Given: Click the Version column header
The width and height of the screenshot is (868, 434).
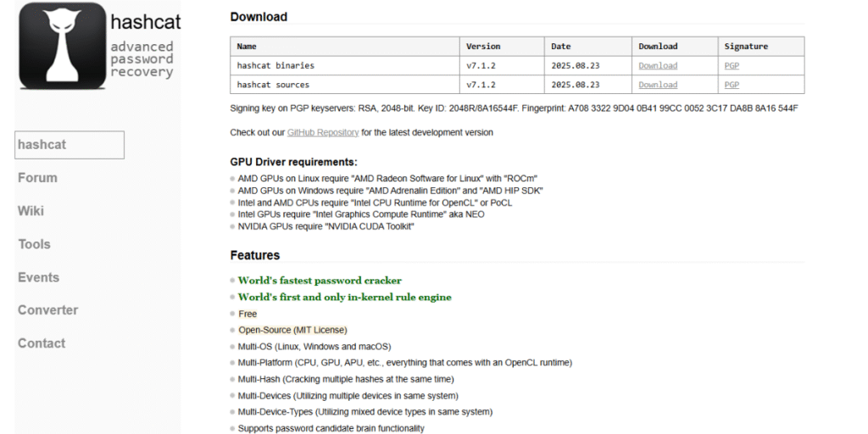Looking at the screenshot, I should pos(502,47).
